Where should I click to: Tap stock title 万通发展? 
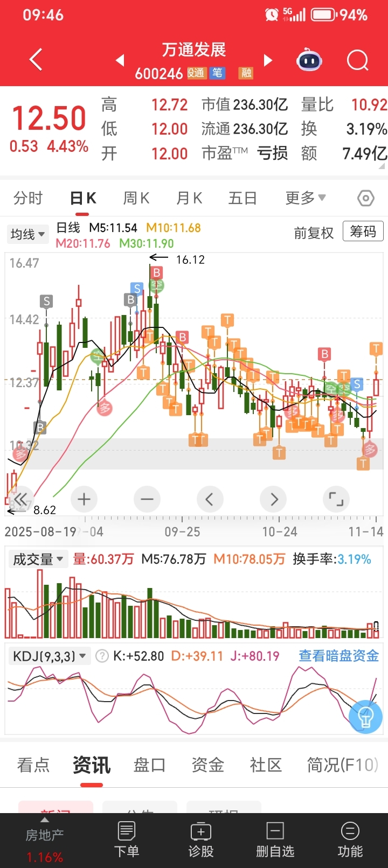tap(194, 50)
